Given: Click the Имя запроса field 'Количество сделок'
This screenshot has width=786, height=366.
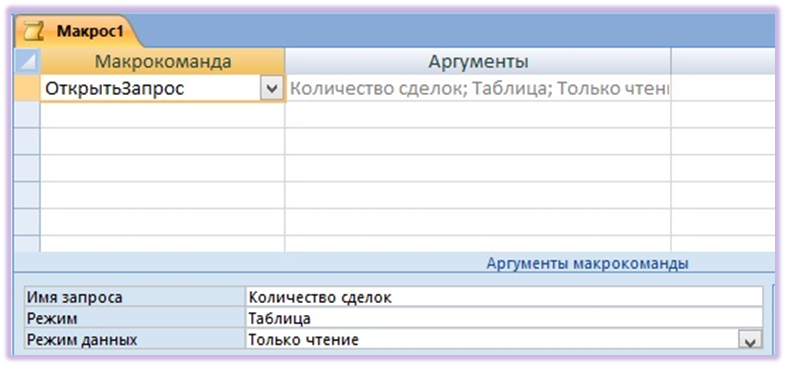Looking at the screenshot, I should pyautogui.click(x=504, y=297).
